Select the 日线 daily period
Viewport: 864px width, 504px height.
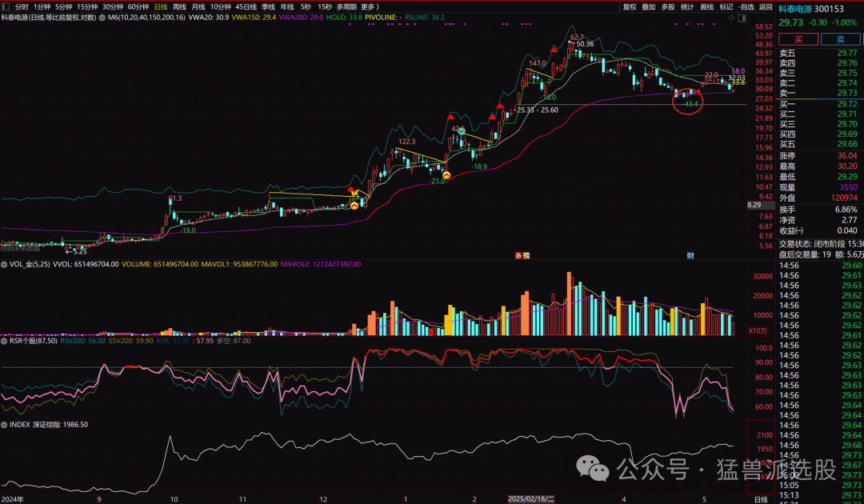coord(161,6)
